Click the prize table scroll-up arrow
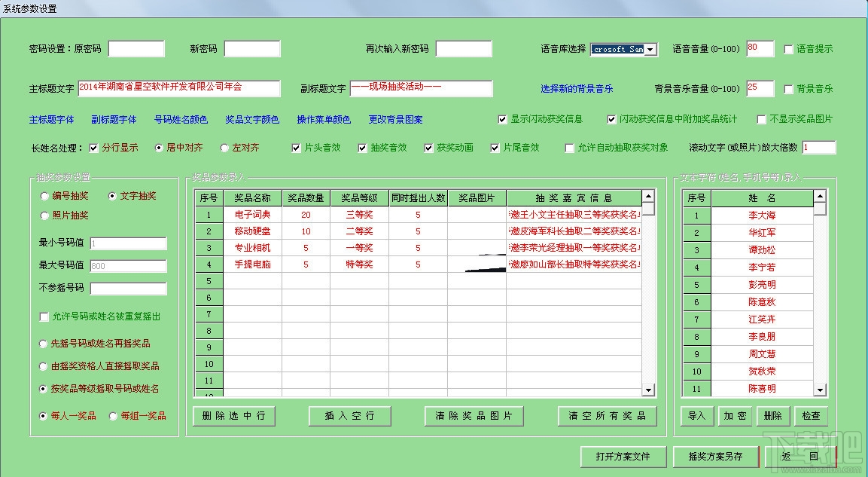Image resolution: width=868 pixels, height=477 pixels. [648, 196]
